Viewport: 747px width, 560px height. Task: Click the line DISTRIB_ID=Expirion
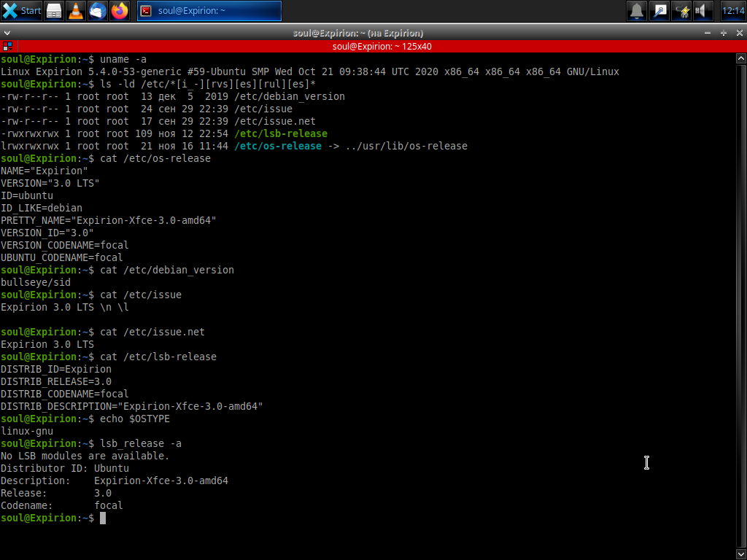(56, 369)
